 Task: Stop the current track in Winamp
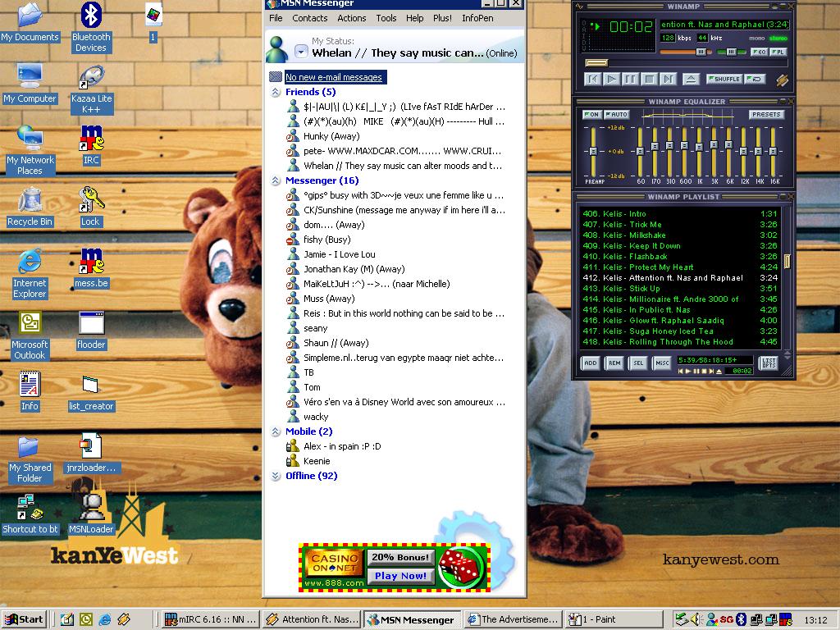click(x=649, y=80)
